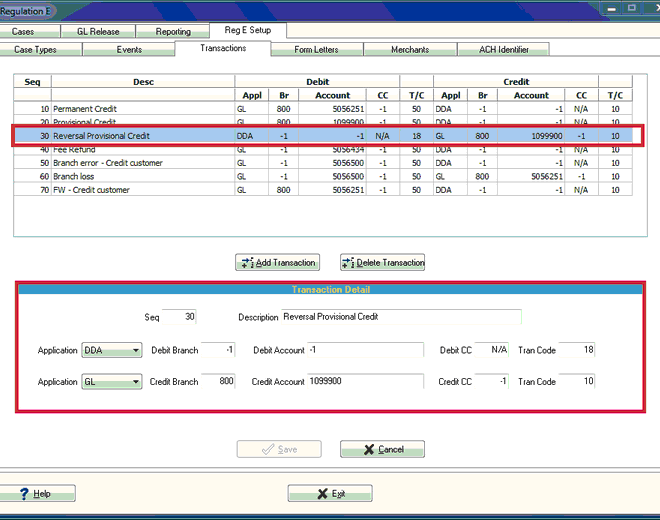Open the GL Release tab
The image size is (660, 520).
point(97,32)
